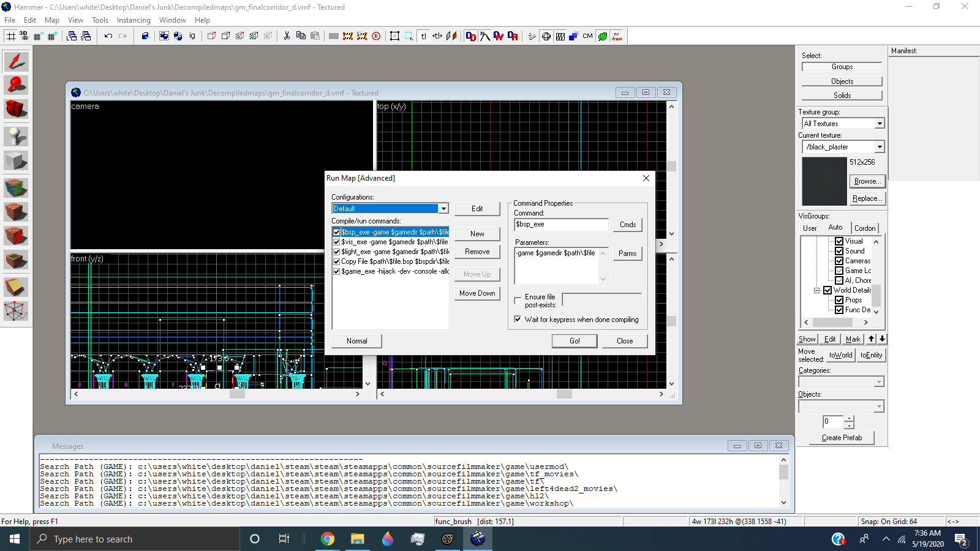Open the Texture group dropdown
980x551 pixels.
(880, 124)
